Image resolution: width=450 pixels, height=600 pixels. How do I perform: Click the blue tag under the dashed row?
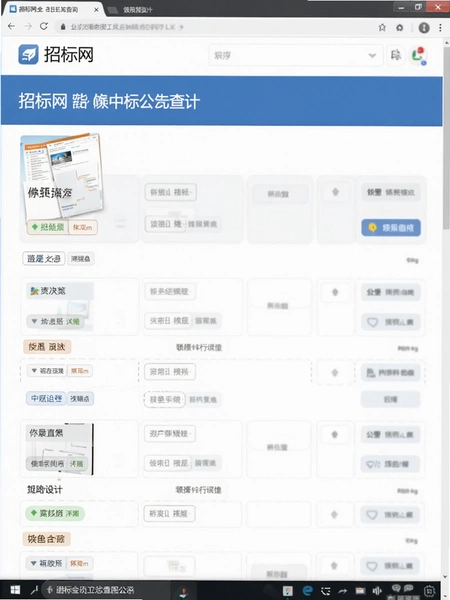[46, 398]
